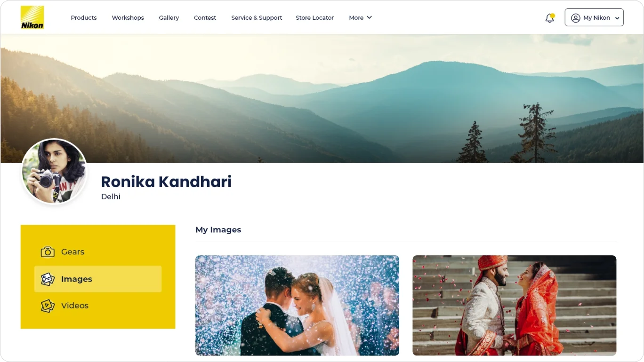Open the Gallery menu item
This screenshot has width=644, height=362.
[169, 17]
